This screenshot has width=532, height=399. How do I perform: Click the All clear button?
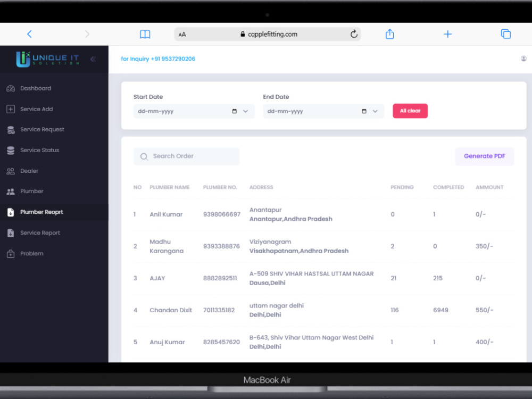(x=410, y=111)
